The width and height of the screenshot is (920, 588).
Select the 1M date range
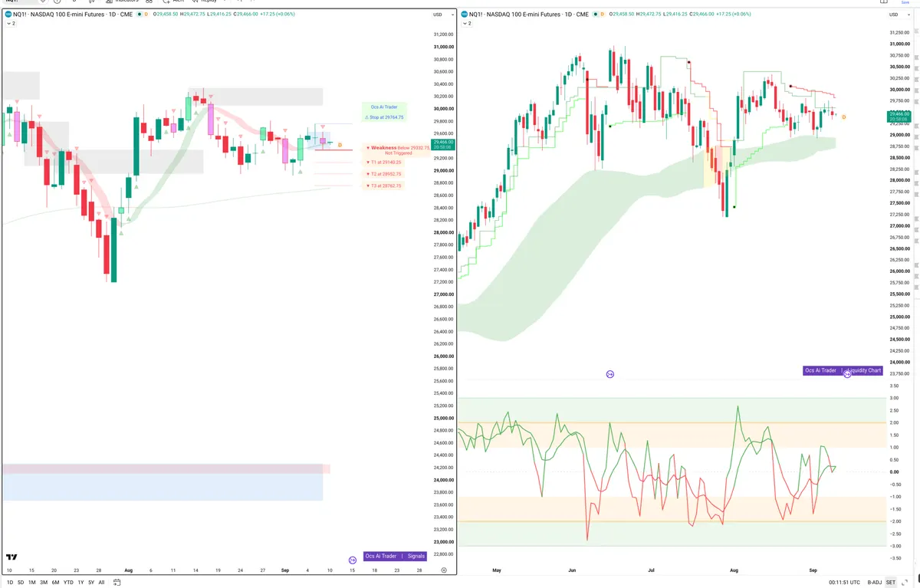tap(32, 583)
